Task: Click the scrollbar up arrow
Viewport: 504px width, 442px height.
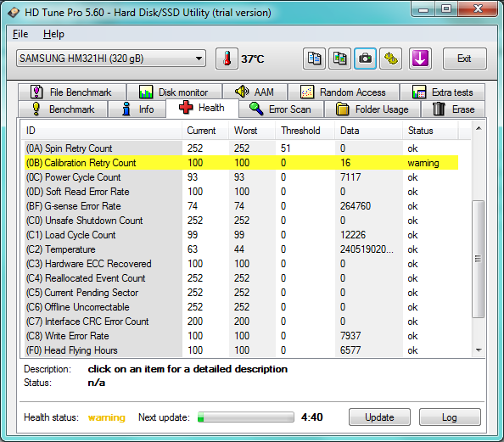Action: [x=479, y=129]
